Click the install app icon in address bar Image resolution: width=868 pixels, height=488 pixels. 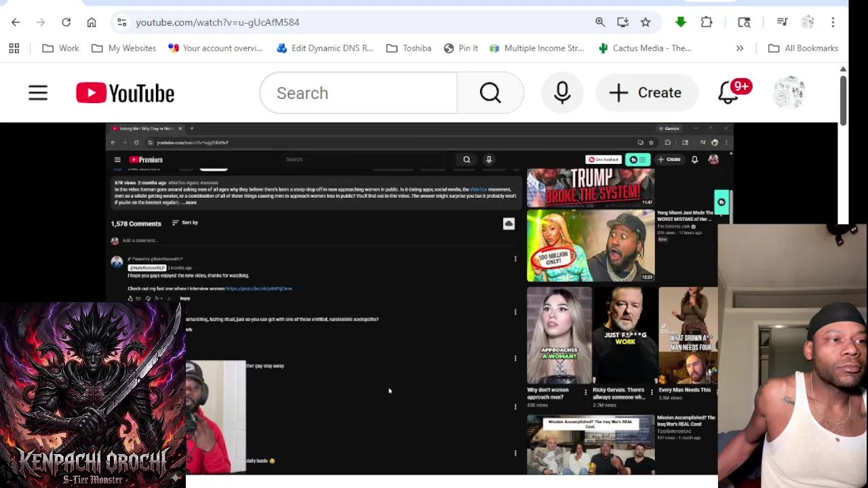coord(623,22)
